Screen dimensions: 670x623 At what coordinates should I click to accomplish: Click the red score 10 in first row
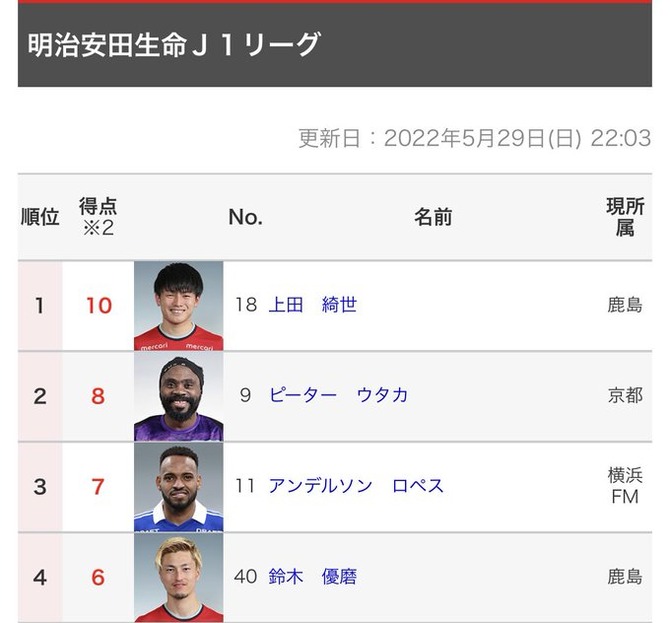tap(99, 306)
